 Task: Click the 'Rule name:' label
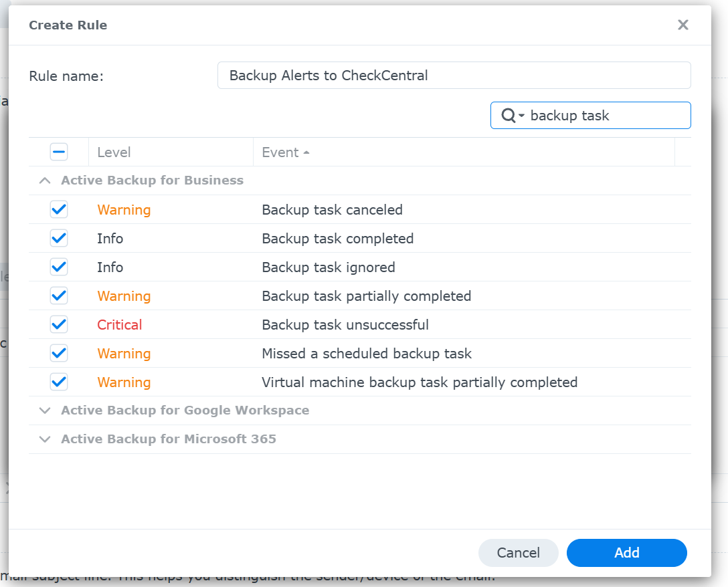click(66, 76)
